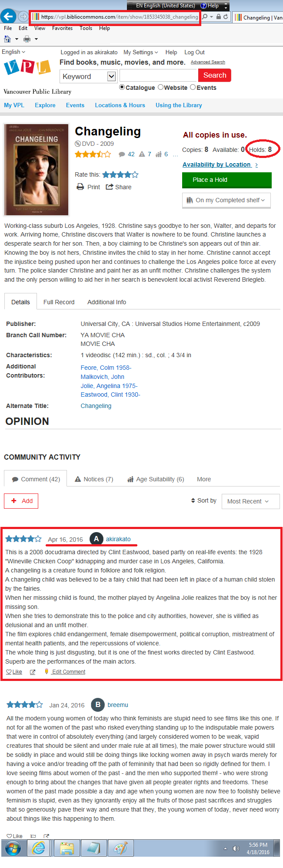Like the akirakato comment with heart icon
283x868 pixels.
(9, 671)
